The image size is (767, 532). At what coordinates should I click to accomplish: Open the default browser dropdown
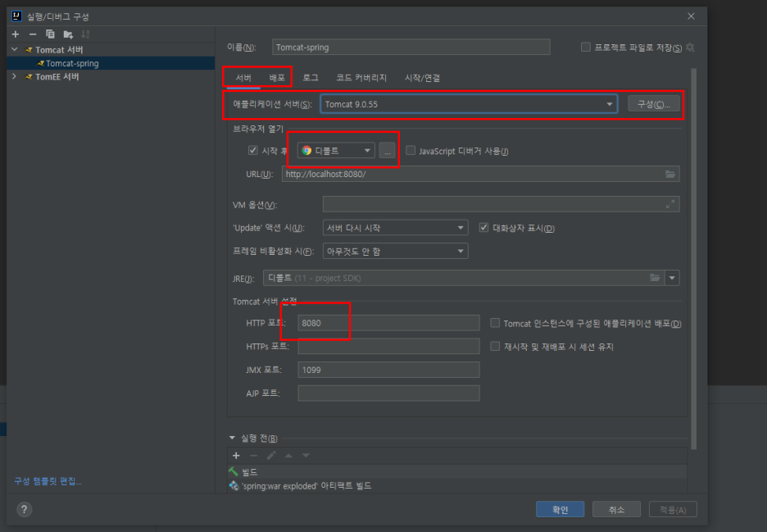(336, 151)
